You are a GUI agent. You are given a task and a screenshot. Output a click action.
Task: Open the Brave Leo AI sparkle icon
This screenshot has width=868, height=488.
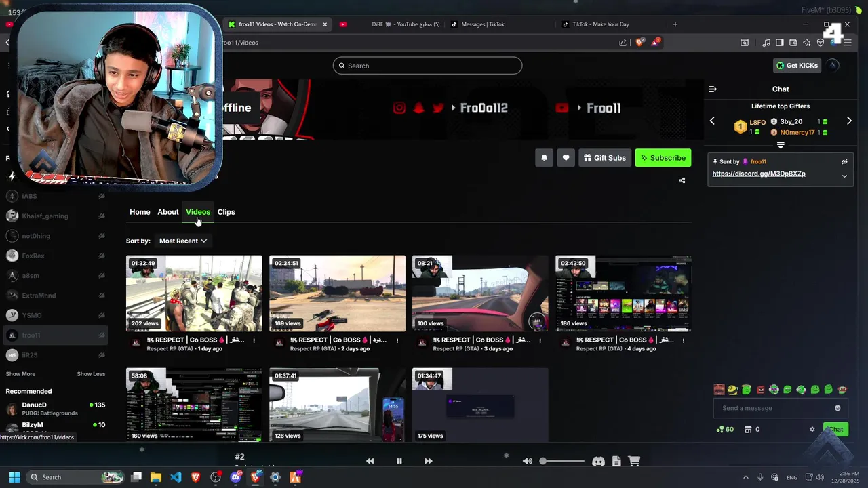tap(807, 43)
